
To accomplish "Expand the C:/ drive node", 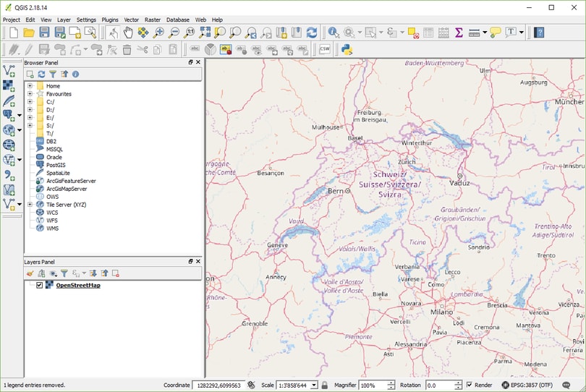I will (x=30, y=102).
